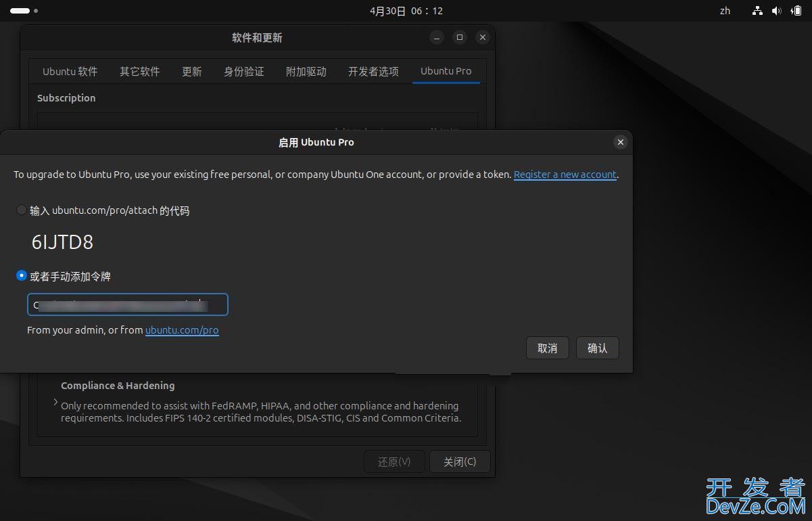Switch to the 附加驱动 tab
The image size is (812, 521).
click(x=306, y=71)
